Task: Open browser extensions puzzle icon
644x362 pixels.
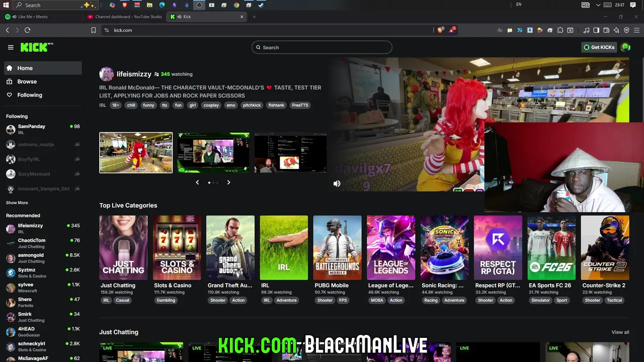Action: [x=560, y=30]
